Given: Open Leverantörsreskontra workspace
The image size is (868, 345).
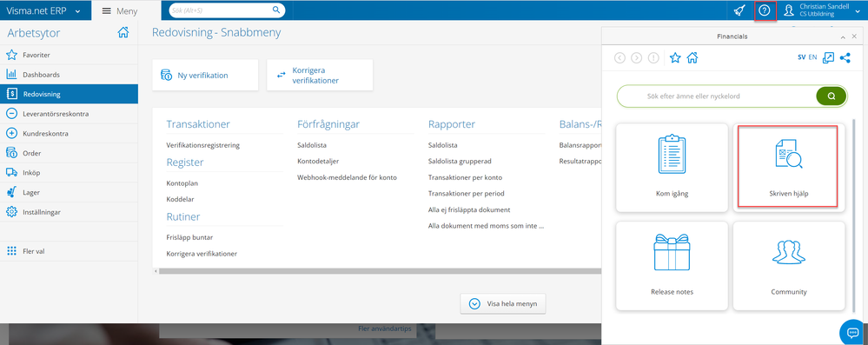Looking at the screenshot, I should (x=69, y=114).
